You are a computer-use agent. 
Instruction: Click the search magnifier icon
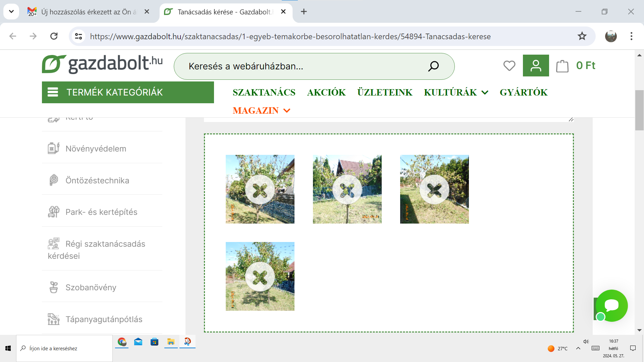(x=433, y=66)
